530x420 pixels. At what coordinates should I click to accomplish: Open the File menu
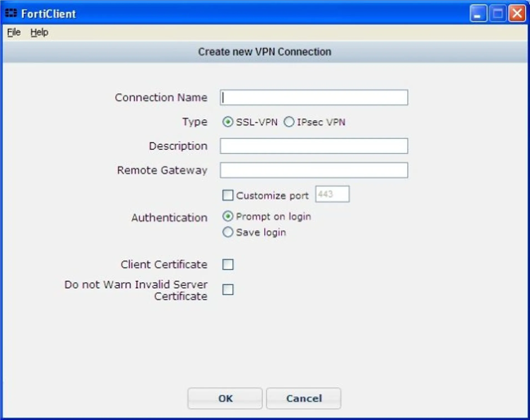[14, 32]
